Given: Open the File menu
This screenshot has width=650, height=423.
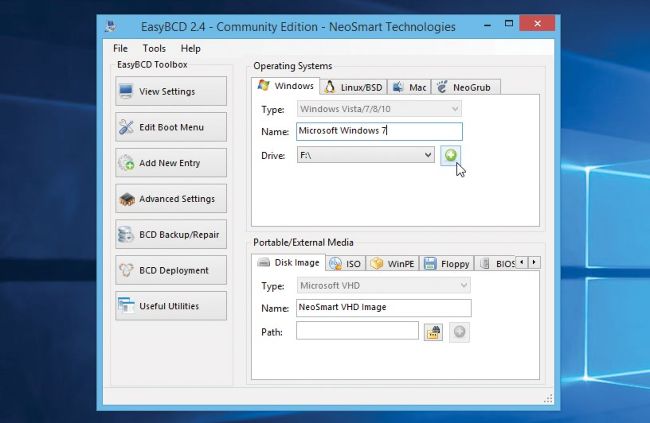Looking at the screenshot, I should 120,48.
